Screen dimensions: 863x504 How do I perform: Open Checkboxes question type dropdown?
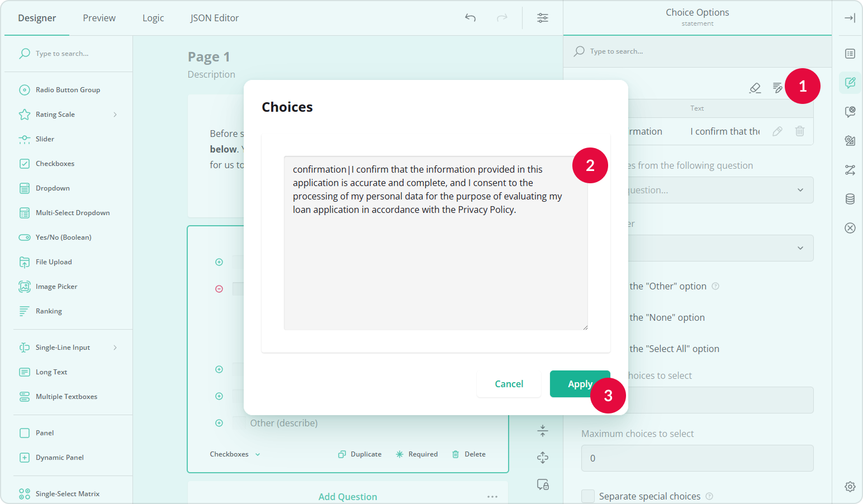coord(235,454)
